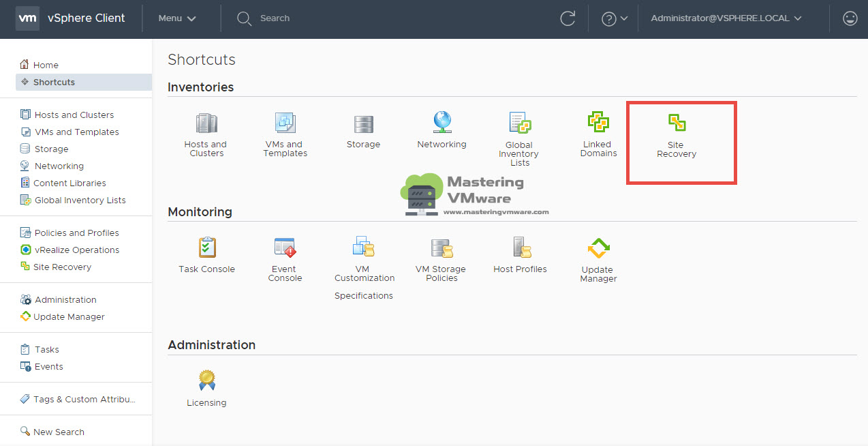Viewport: 868px width, 446px height.
Task: Click into the Search field
Action: coord(275,18)
